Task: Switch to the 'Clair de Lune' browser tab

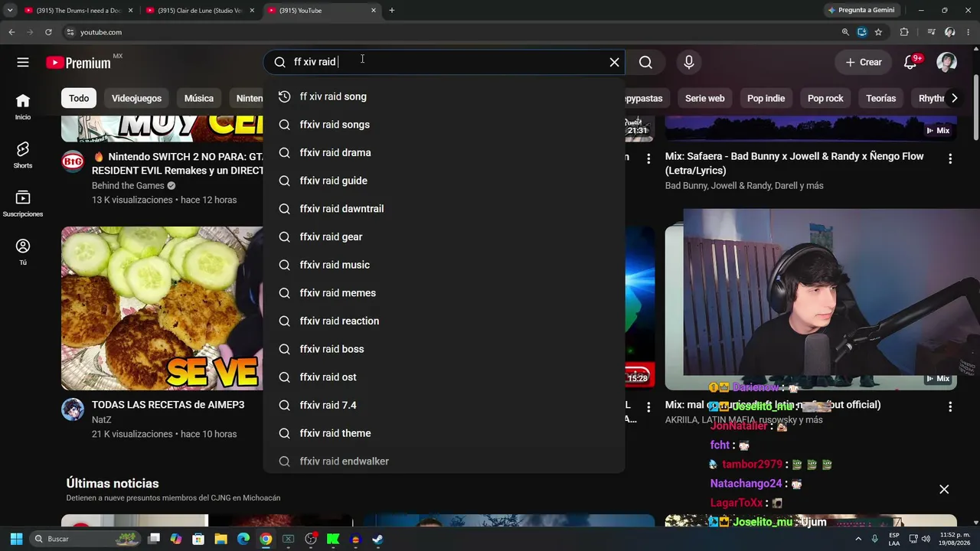Action: point(201,11)
